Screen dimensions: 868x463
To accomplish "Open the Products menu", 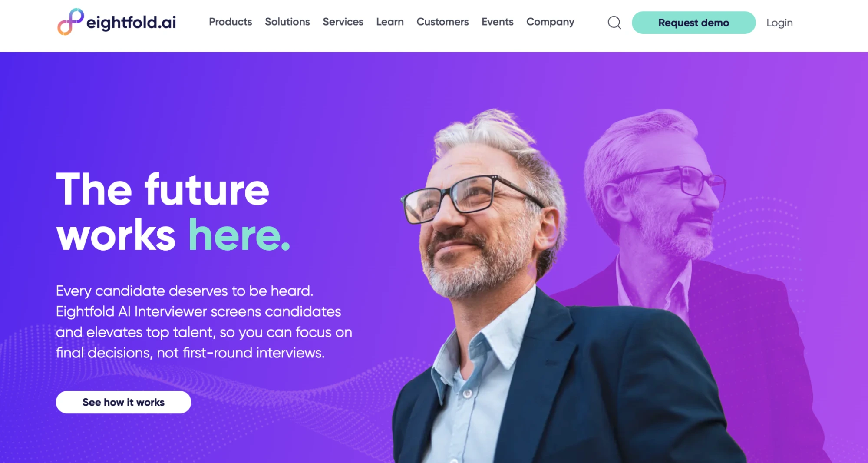I will [230, 22].
